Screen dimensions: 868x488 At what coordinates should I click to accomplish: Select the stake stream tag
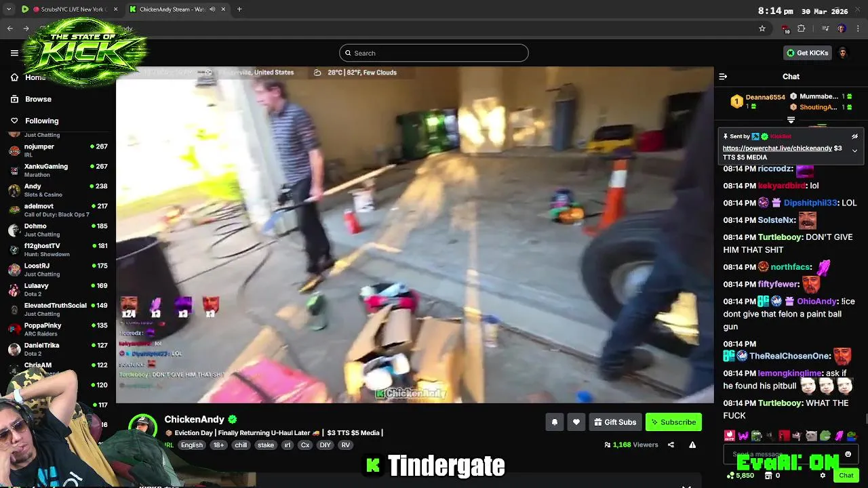point(266,445)
